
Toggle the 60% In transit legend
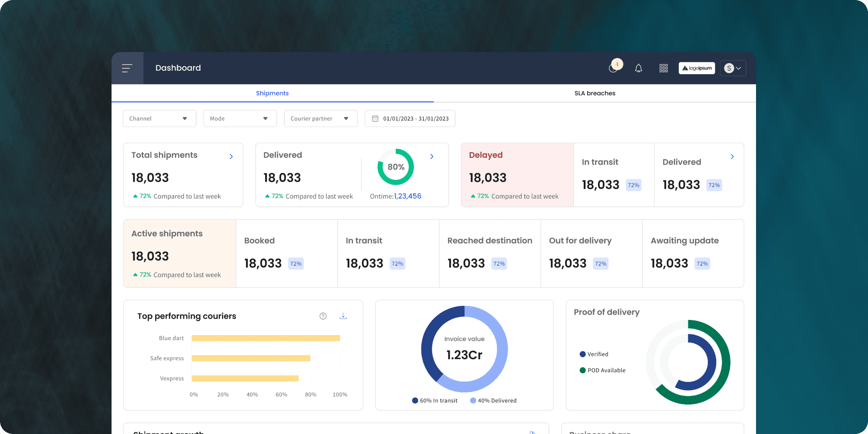click(434, 401)
